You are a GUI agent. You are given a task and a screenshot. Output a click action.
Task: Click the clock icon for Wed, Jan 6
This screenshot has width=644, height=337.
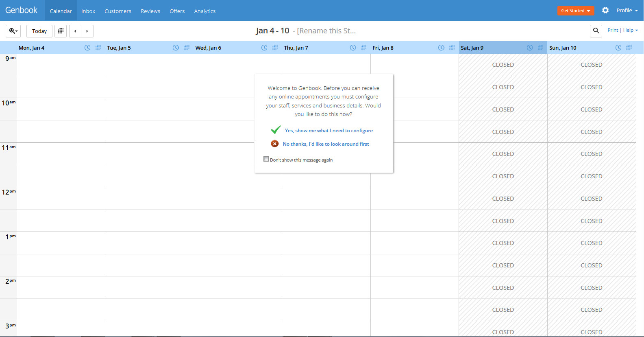click(x=264, y=48)
